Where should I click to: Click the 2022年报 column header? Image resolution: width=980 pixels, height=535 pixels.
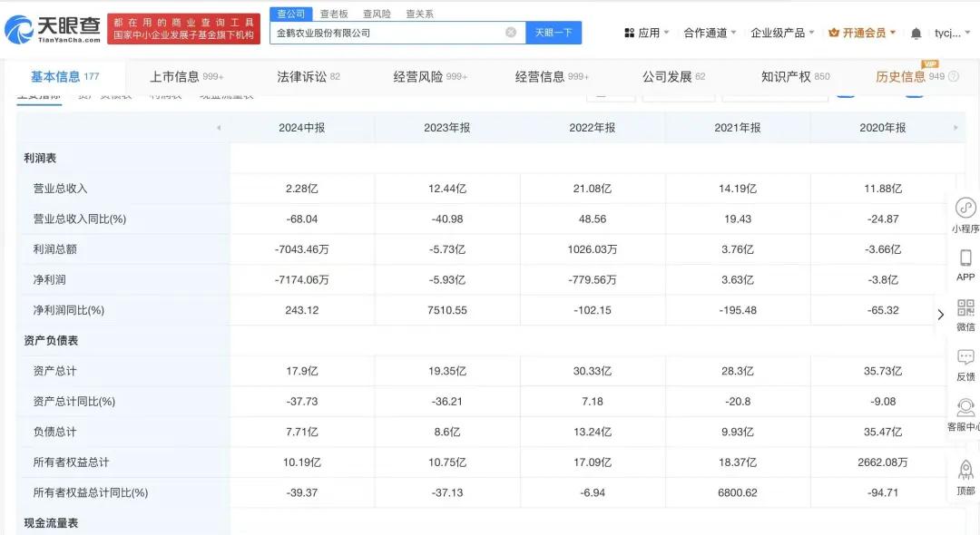593,127
